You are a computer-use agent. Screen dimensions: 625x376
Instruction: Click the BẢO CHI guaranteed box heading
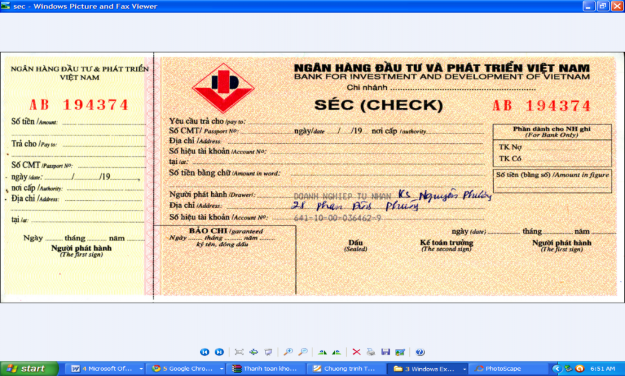(x=226, y=231)
